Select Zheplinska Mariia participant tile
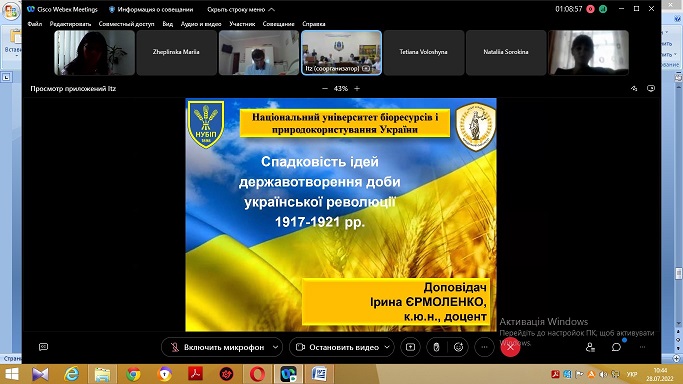Screen dimensions: 683x384 click(x=176, y=53)
